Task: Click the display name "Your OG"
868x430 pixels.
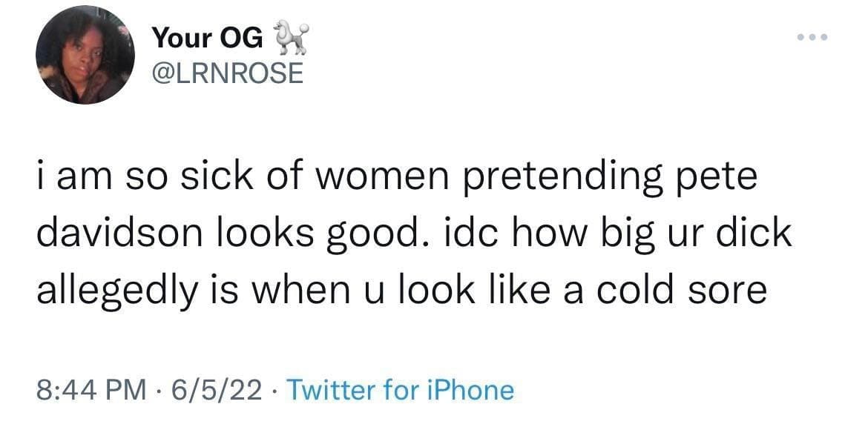Action: tap(207, 38)
